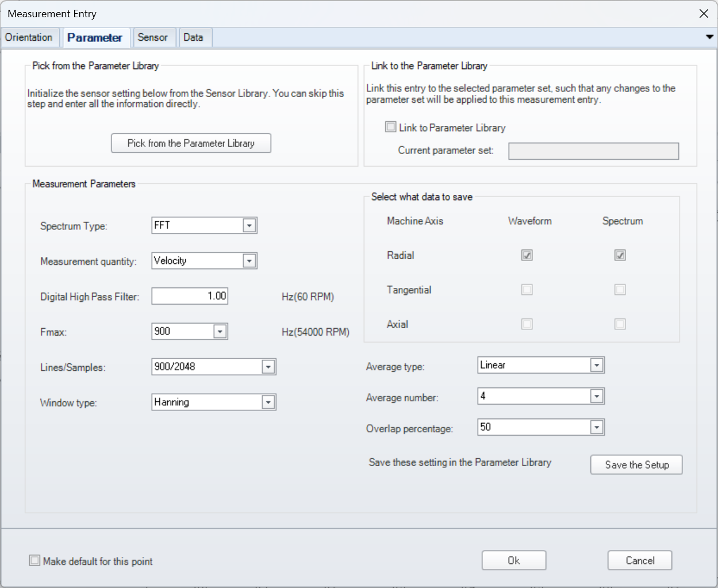Check Tangential Waveform checkbox
The height and width of the screenshot is (588, 718).
527,290
